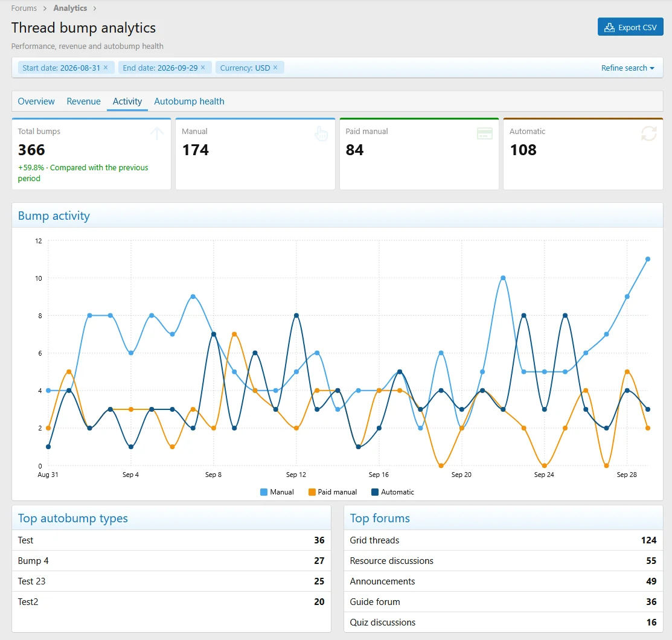Click the Manual data point at value 10

pos(503,278)
